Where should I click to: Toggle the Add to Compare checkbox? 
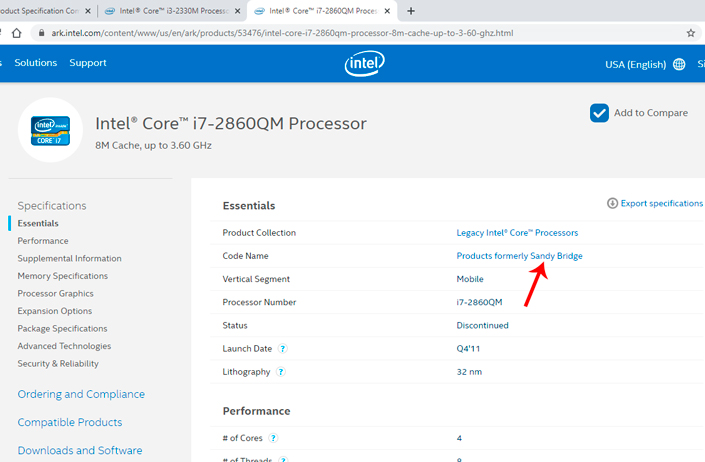tap(599, 113)
